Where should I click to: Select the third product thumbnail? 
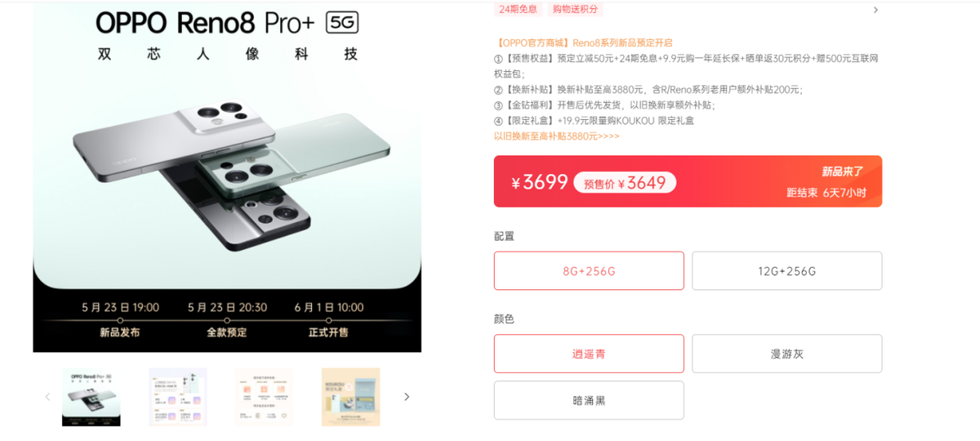click(x=265, y=397)
